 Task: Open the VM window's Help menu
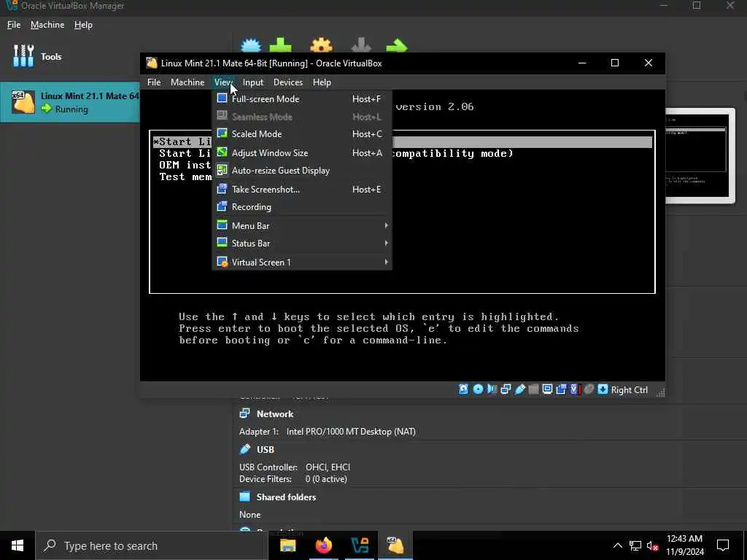(x=322, y=82)
